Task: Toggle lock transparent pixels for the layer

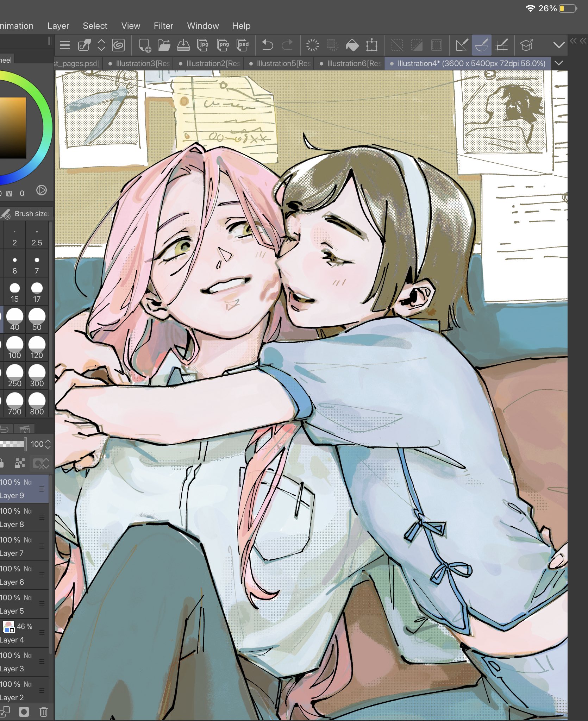Action: point(20,463)
